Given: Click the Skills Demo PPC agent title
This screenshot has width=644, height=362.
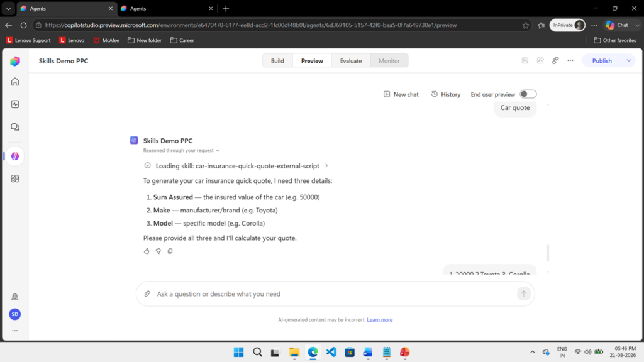Looking at the screenshot, I should click(64, 61).
